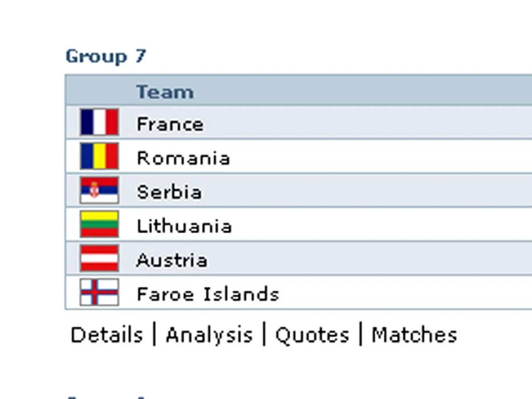Click the Faroe Islands flag icon

coord(99,292)
